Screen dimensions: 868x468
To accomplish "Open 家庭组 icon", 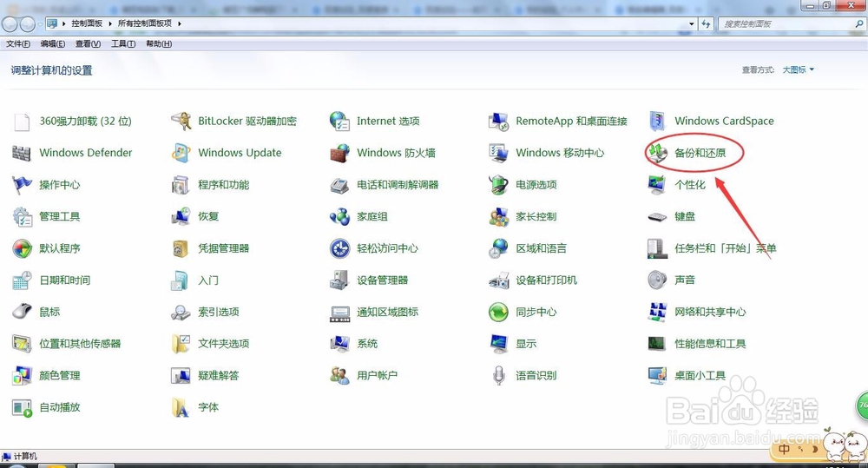I will (x=339, y=216).
